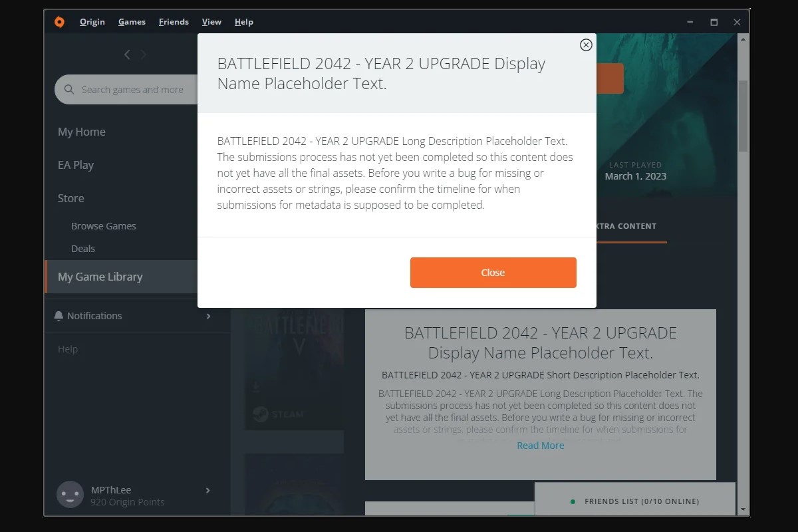Click the search games and more field

pos(133,89)
